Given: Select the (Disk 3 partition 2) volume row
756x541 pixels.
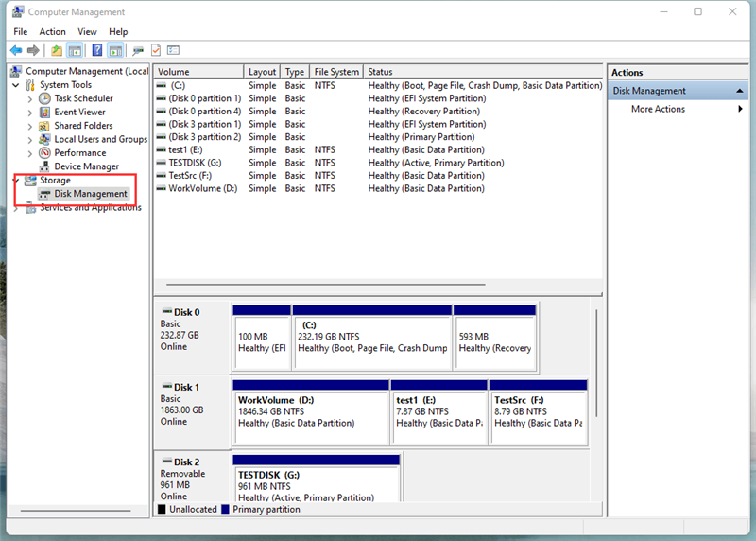Looking at the screenshot, I should [x=378, y=137].
